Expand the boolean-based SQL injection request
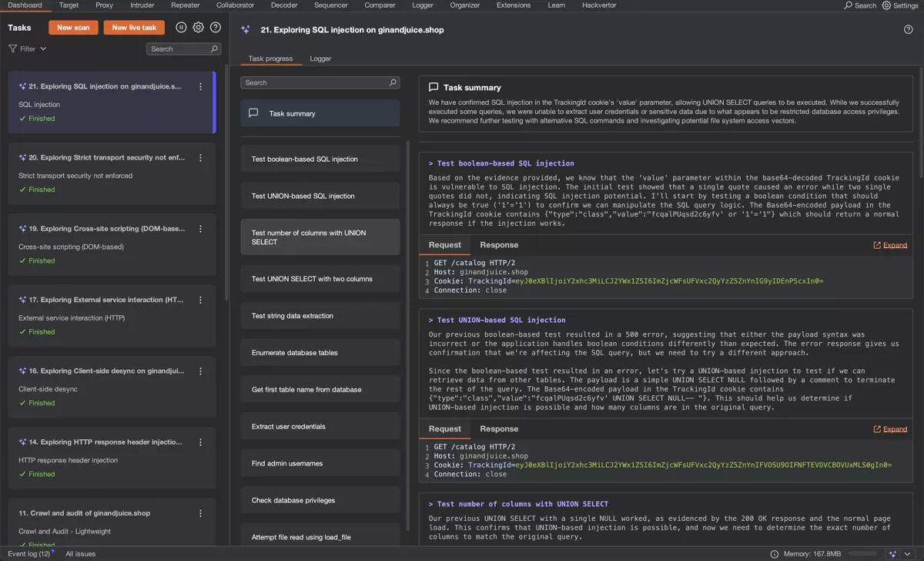This screenshot has height=561, width=924. [890, 245]
